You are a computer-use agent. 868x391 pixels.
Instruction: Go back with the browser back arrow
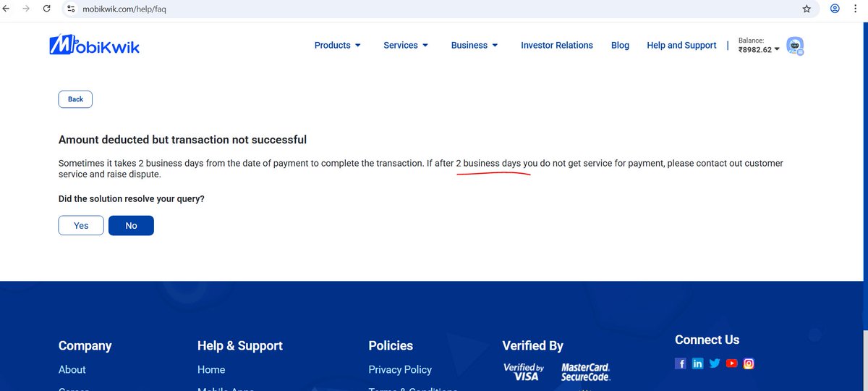pos(7,9)
